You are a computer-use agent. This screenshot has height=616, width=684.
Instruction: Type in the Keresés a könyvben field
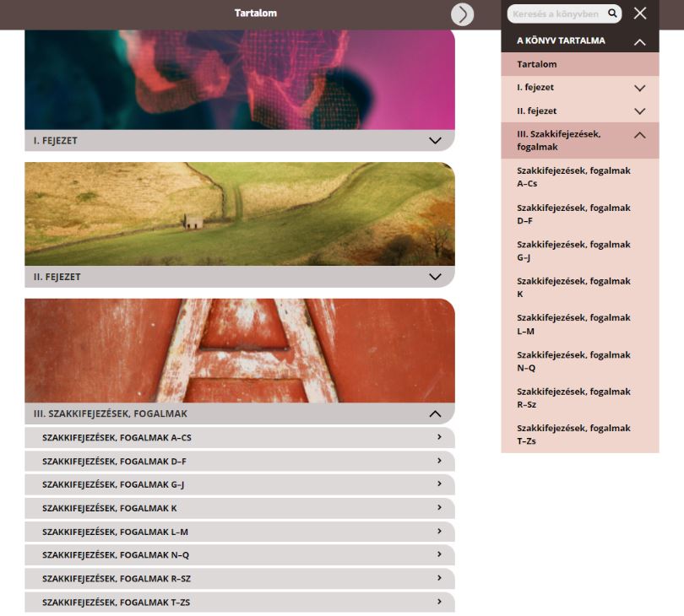click(556, 14)
